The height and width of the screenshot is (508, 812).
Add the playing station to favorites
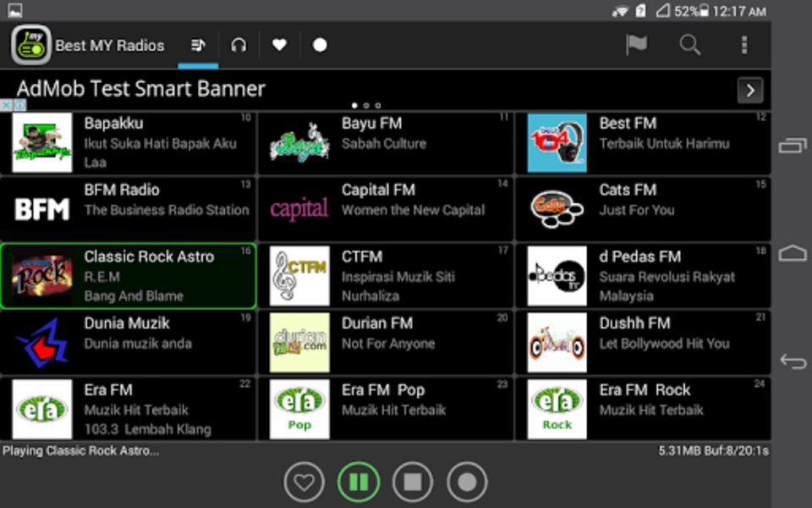tap(304, 482)
